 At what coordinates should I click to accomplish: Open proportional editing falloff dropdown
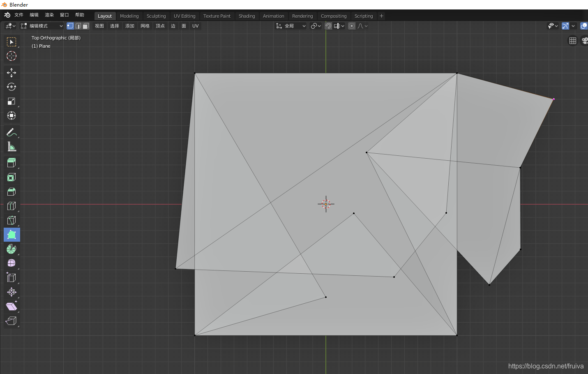(x=362, y=26)
